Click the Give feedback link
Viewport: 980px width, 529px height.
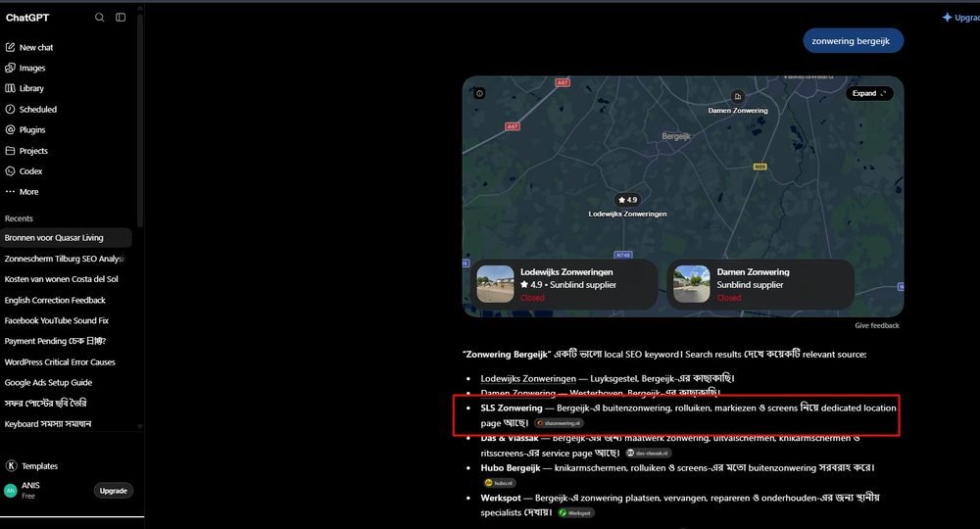877,325
